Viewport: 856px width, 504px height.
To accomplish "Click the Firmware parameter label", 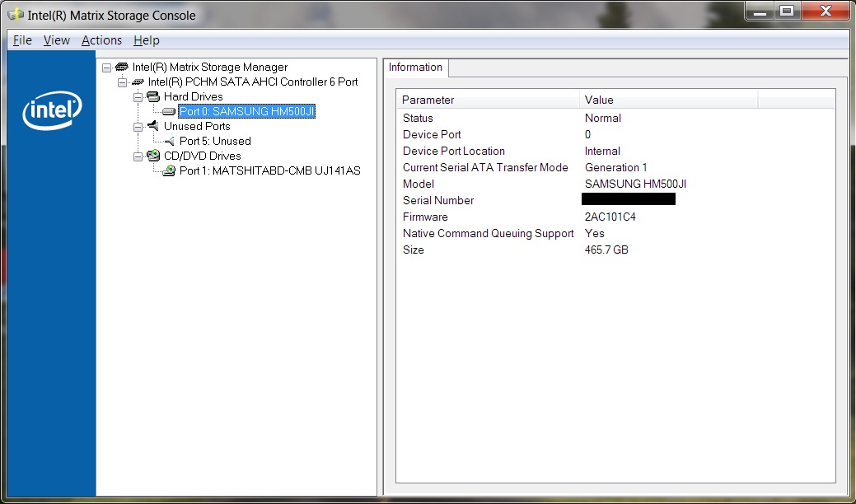I will coord(425,217).
